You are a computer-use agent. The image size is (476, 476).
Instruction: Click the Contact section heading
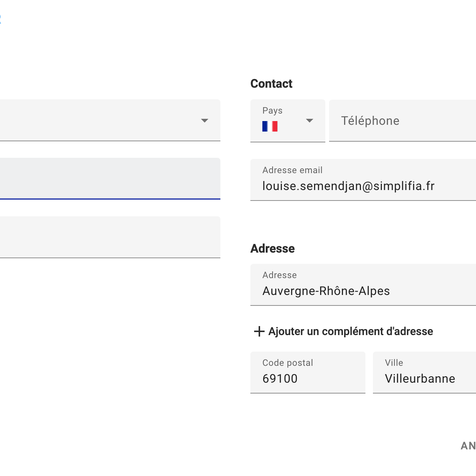coord(271,84)
